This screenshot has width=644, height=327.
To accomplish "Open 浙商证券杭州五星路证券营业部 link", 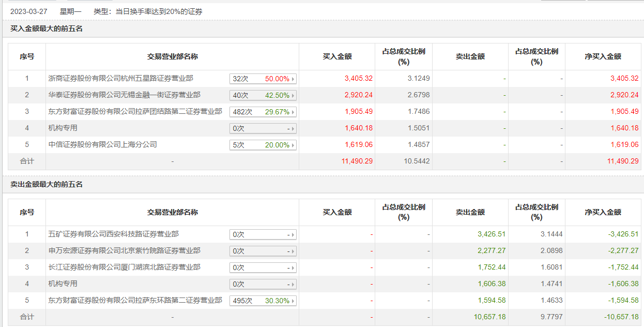I will pos(121,79).
